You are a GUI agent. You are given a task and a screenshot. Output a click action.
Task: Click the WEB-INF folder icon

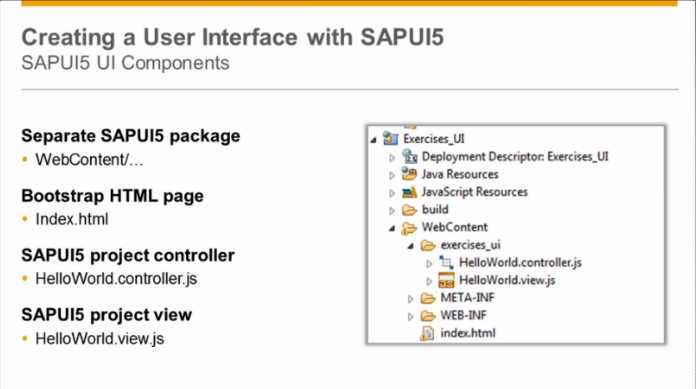[x=428, y=316]
